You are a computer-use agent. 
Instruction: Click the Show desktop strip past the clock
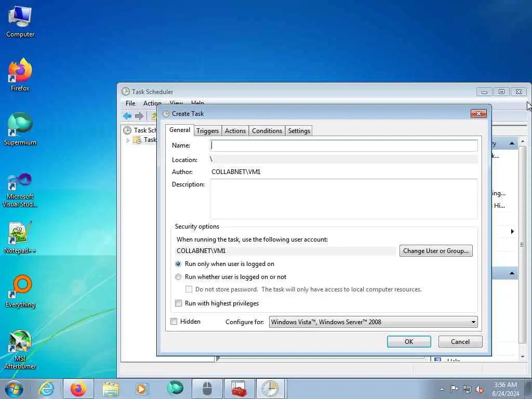pyautogui.click(x=528, y=389)
